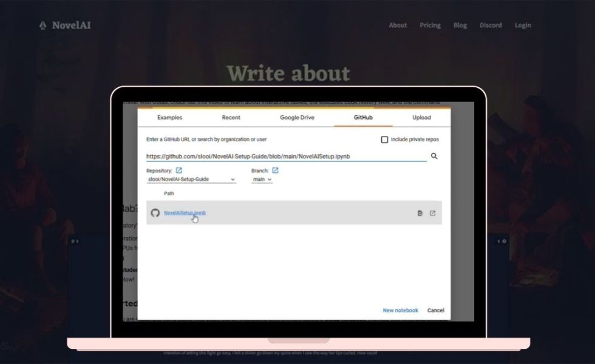
Task: Switch to the Recent tab
Action: pyautogui.click(x=231, y=118)
